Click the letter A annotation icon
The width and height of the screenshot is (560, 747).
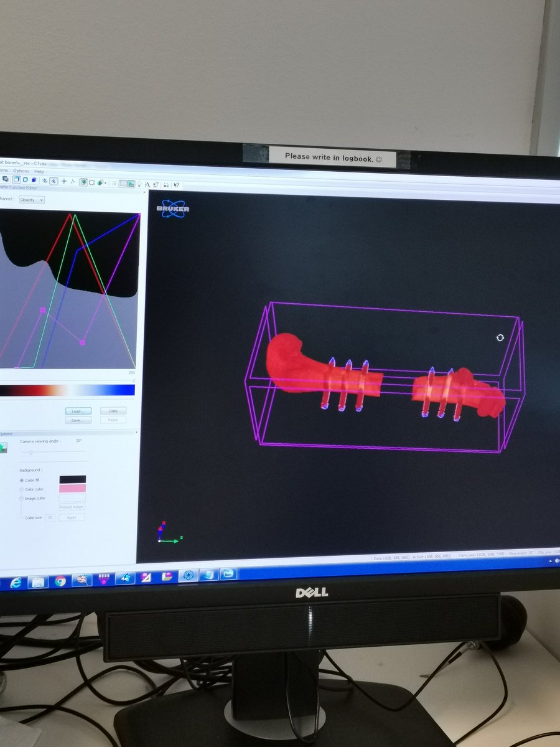click(x=147, y=184)
